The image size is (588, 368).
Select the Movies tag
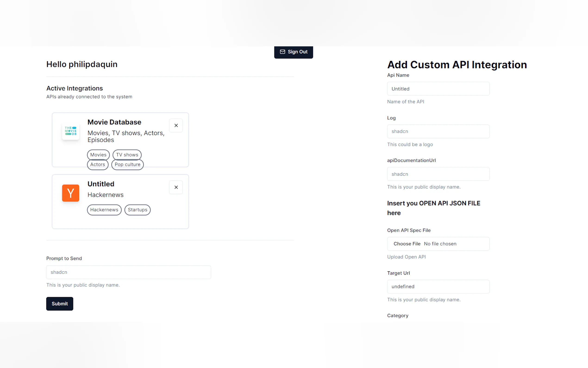point(98,155)
